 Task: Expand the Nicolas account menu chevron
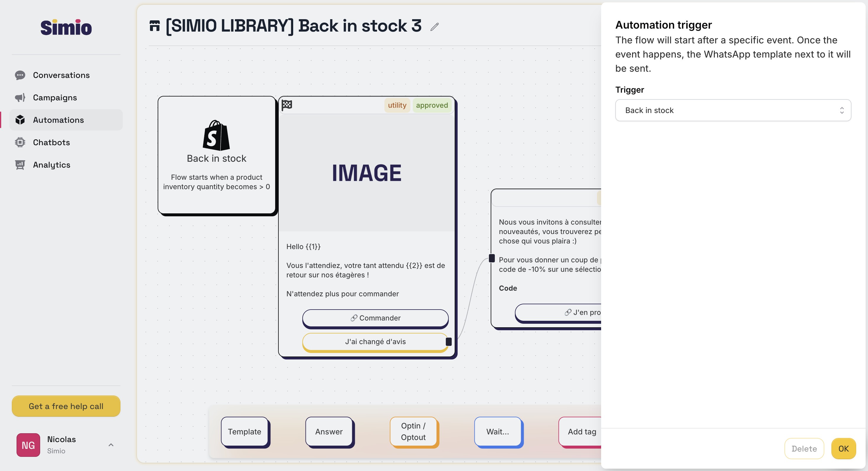(x=111, y=445)
